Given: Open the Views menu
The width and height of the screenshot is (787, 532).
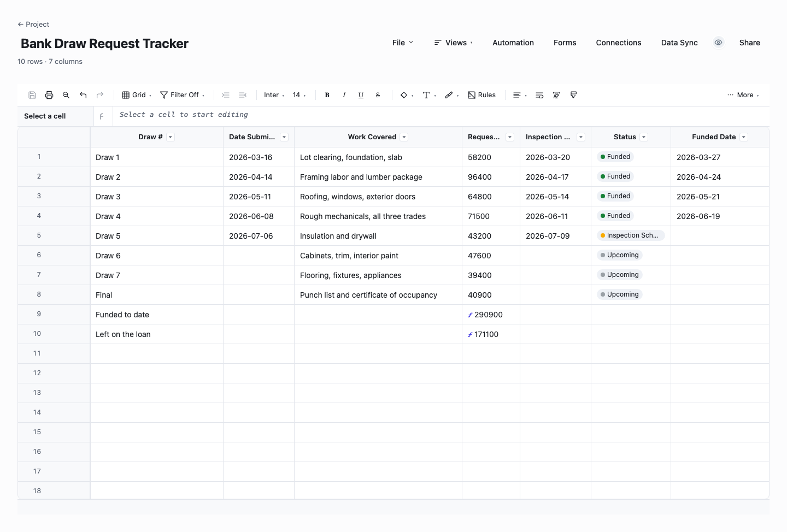Looking at the screenshot, I should click(x=454, y=43).
